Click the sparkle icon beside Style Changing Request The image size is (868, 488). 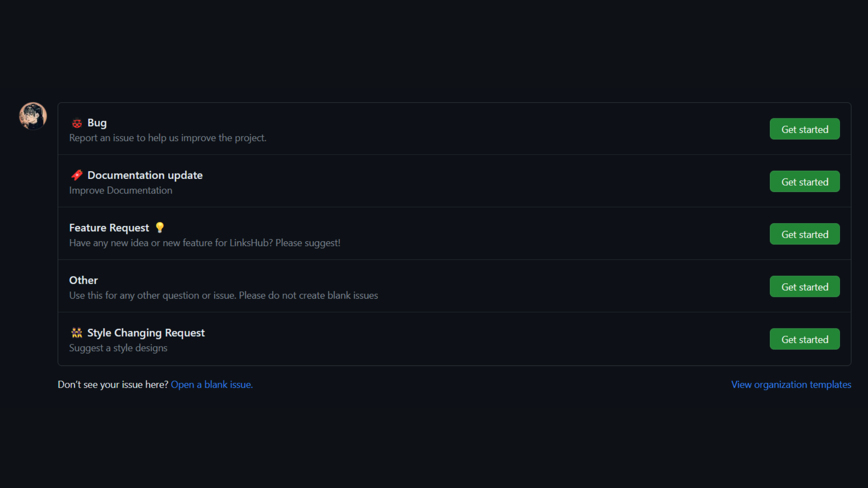tap(77, 333)
